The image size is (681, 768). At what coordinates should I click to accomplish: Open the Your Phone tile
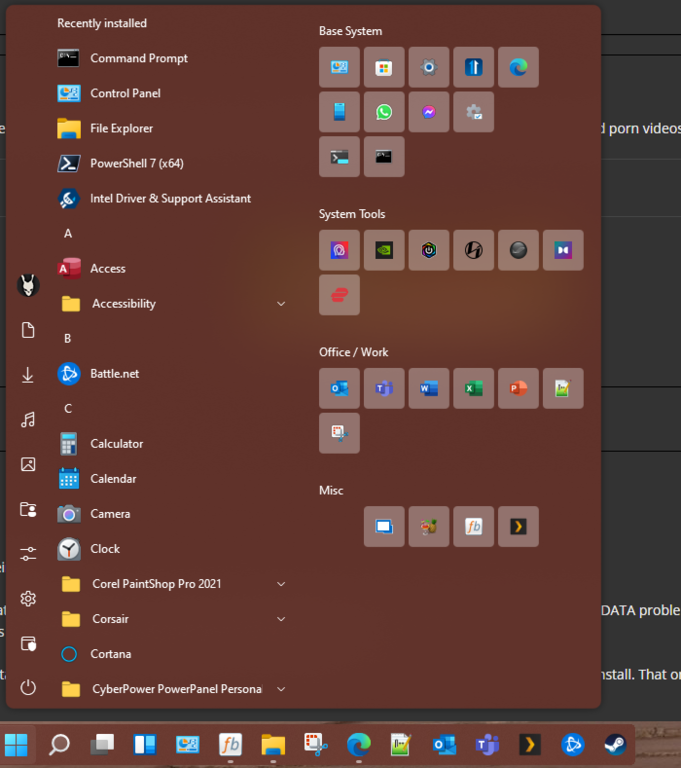[339, 112]
